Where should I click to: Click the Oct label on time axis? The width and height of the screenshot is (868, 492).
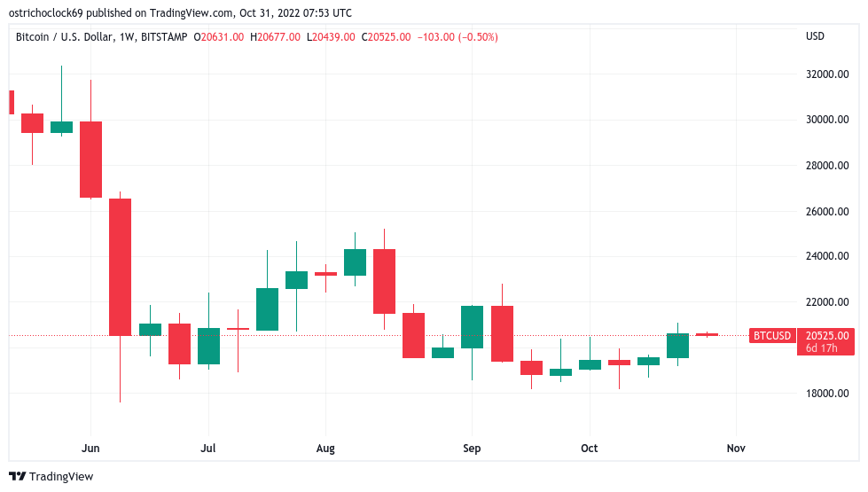[589, 449]
